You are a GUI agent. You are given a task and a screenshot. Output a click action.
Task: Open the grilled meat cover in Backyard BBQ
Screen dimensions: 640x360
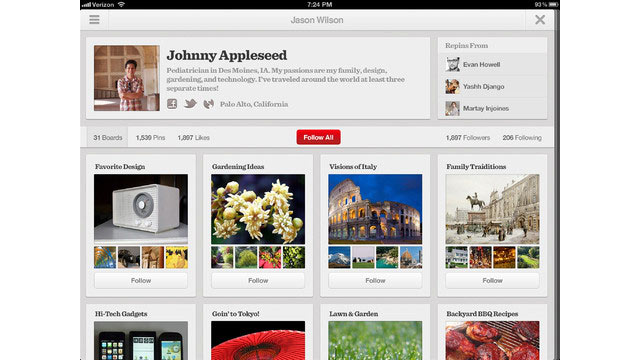click(492, 340)
